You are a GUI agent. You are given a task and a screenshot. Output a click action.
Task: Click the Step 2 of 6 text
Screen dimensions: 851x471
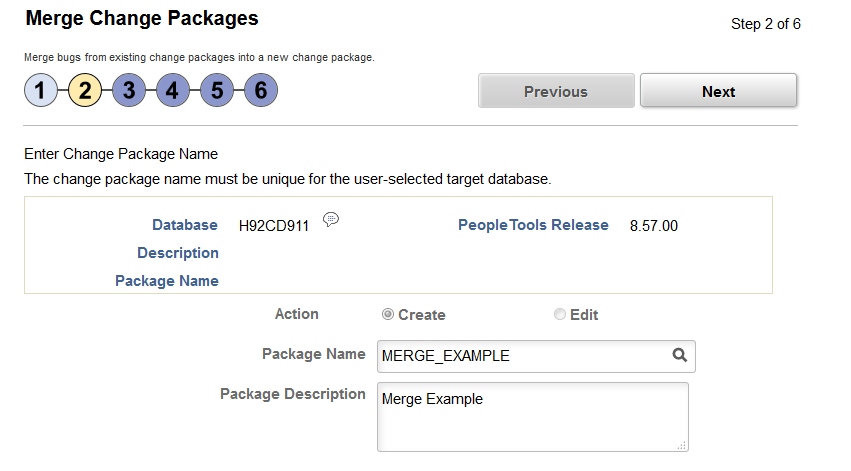766,24
